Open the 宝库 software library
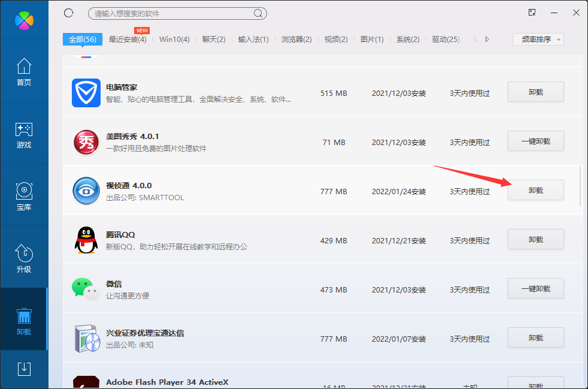The width and height of the screenshot is (588, 389). click(x=24, y=197)
